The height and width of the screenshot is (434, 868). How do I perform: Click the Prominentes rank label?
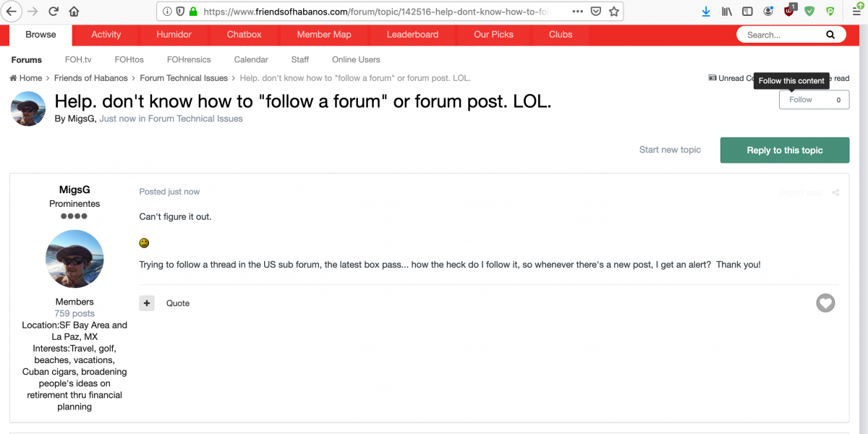coord(75,204)
